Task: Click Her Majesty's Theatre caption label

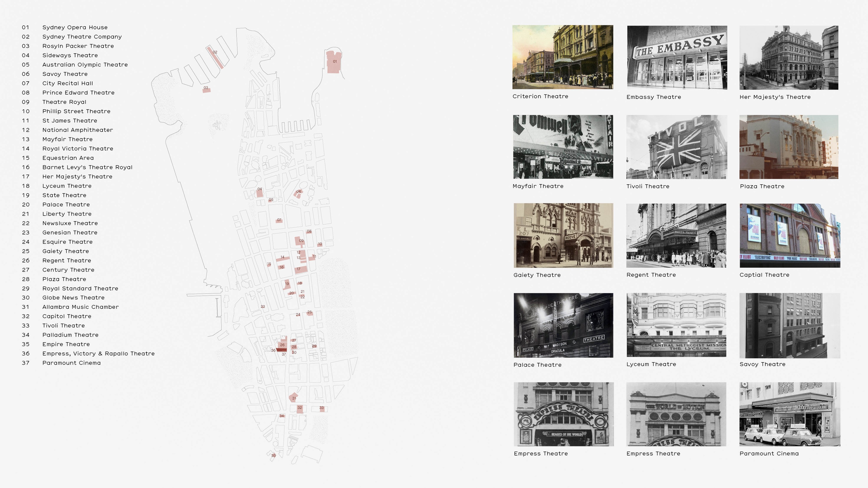Action: click(775, 97)
